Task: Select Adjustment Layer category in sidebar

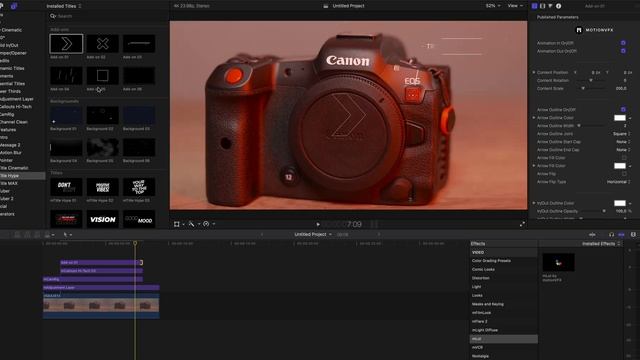Action: pyautogui.click(x=22, y=99)
